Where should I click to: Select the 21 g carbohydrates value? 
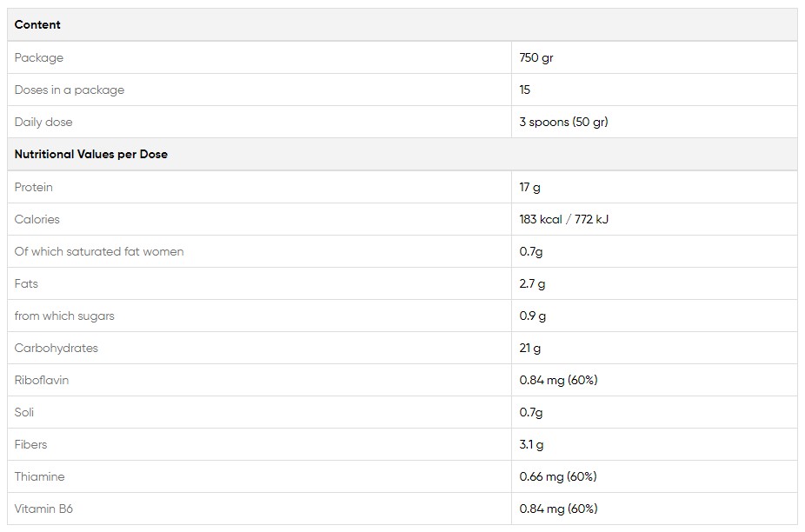pos(530,348)
